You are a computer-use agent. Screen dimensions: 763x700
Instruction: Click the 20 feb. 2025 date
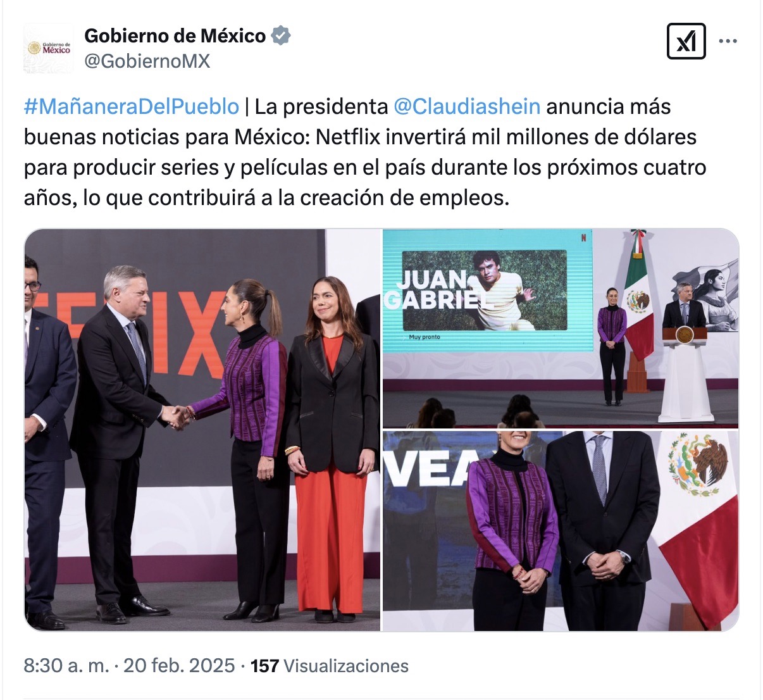[179, 666]
